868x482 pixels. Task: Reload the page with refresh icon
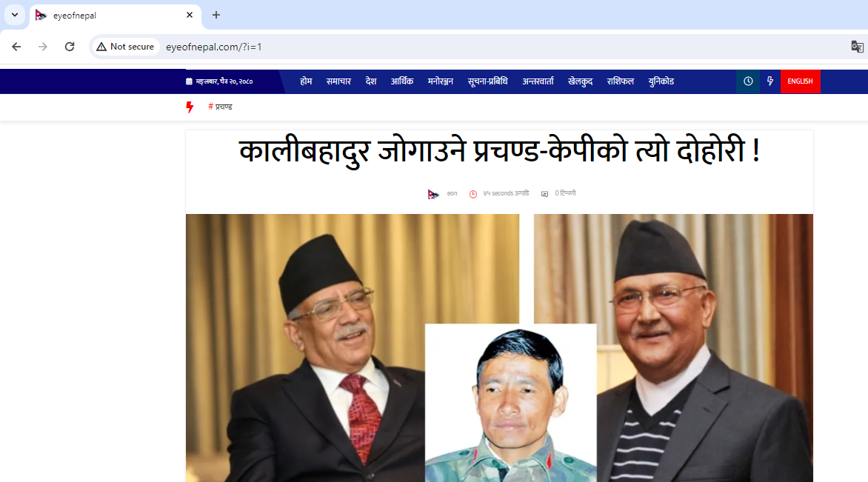pos(69,47)
